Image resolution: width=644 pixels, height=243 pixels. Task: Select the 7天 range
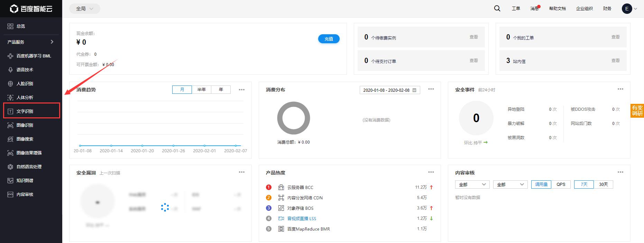click(584, 184)
